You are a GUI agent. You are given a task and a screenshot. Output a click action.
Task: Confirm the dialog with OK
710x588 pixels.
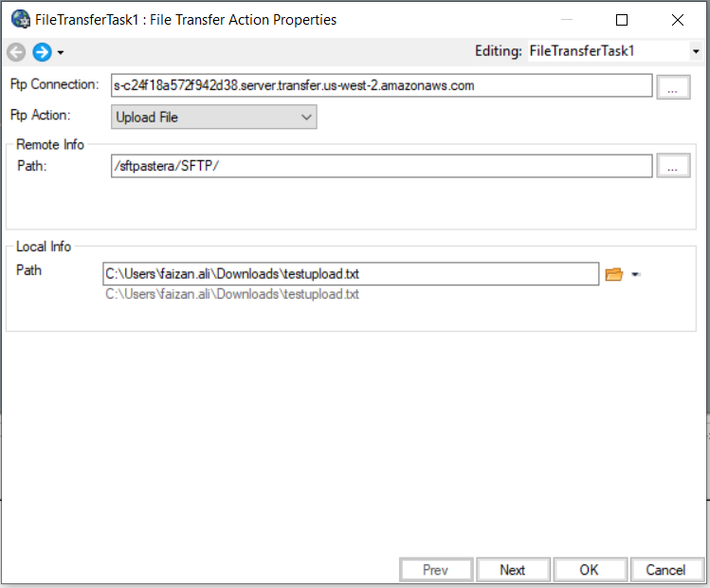(x=590, y=570)
